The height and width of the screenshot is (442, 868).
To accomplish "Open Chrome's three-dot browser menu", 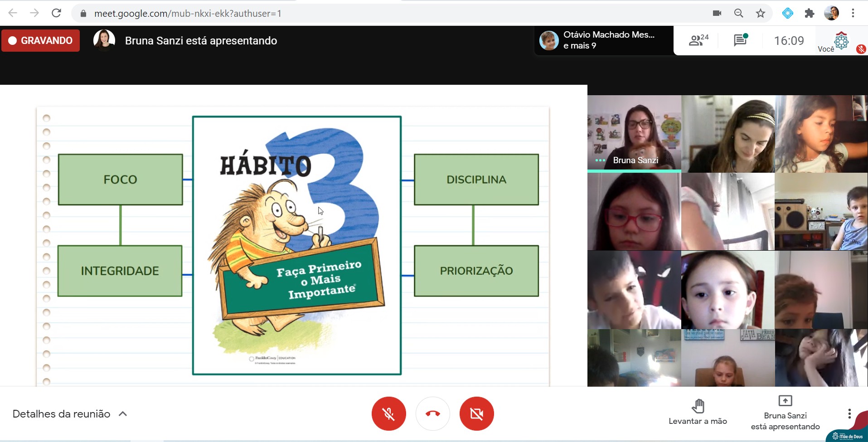I will tap(853, 13).
